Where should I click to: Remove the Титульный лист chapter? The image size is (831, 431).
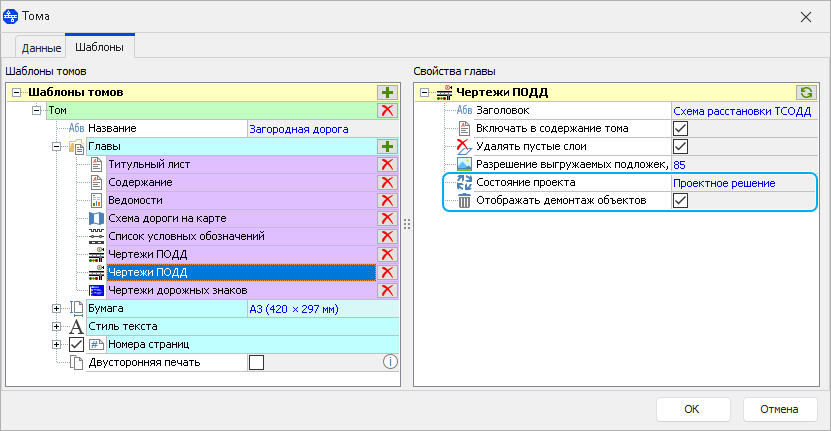[x=387, y=164]
